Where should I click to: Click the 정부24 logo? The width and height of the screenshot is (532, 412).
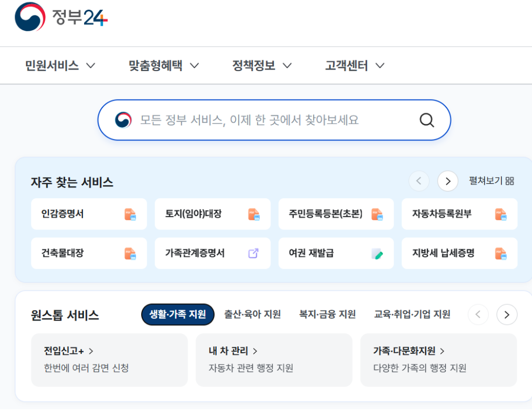point(61,17)
